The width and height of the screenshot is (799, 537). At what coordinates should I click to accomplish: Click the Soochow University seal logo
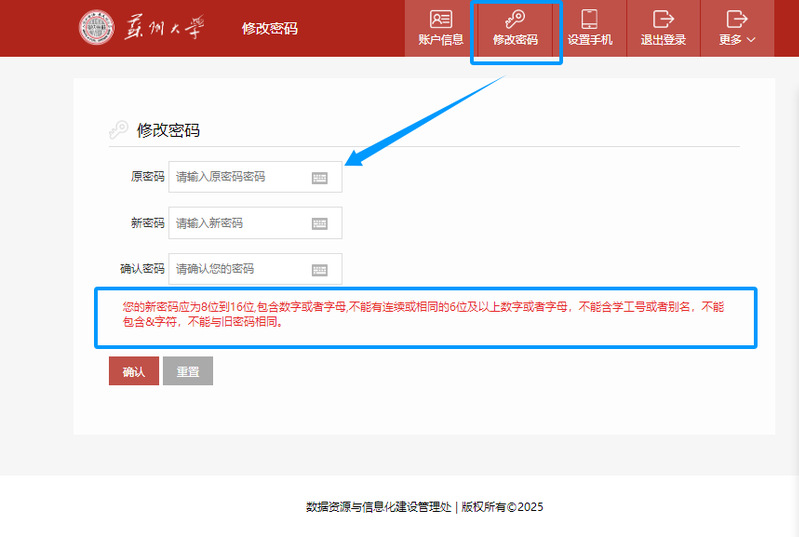[x=97, y=28]
